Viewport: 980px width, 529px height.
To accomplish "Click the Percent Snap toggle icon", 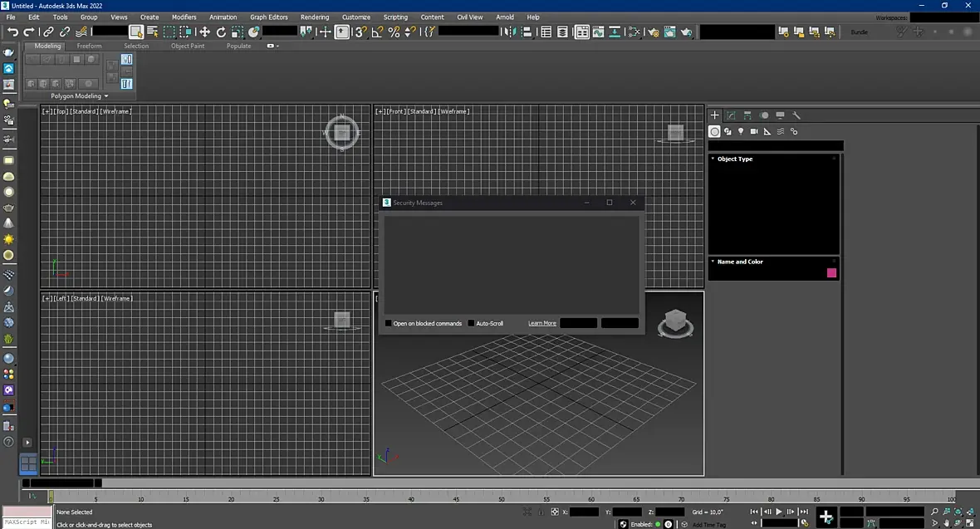I will [394, 32].
